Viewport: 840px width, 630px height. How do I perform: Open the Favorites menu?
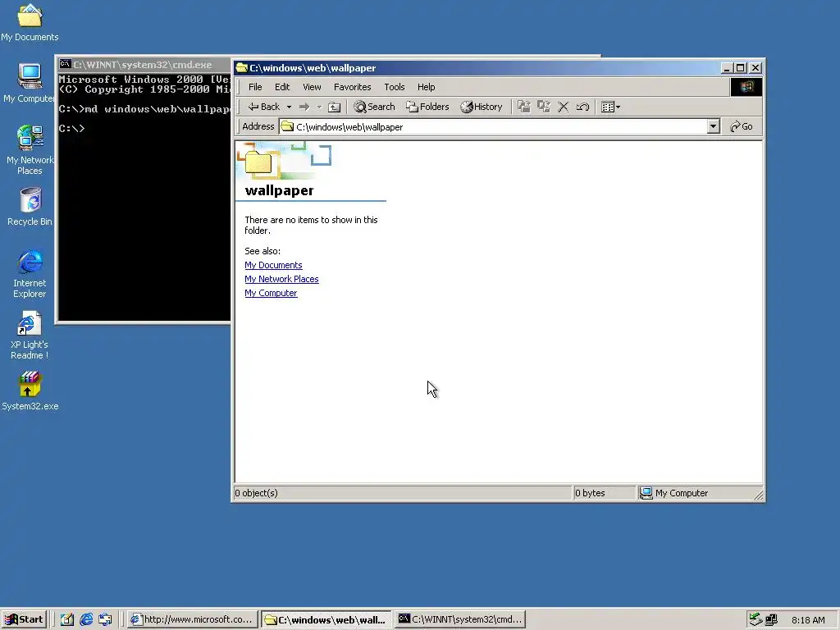352,87
